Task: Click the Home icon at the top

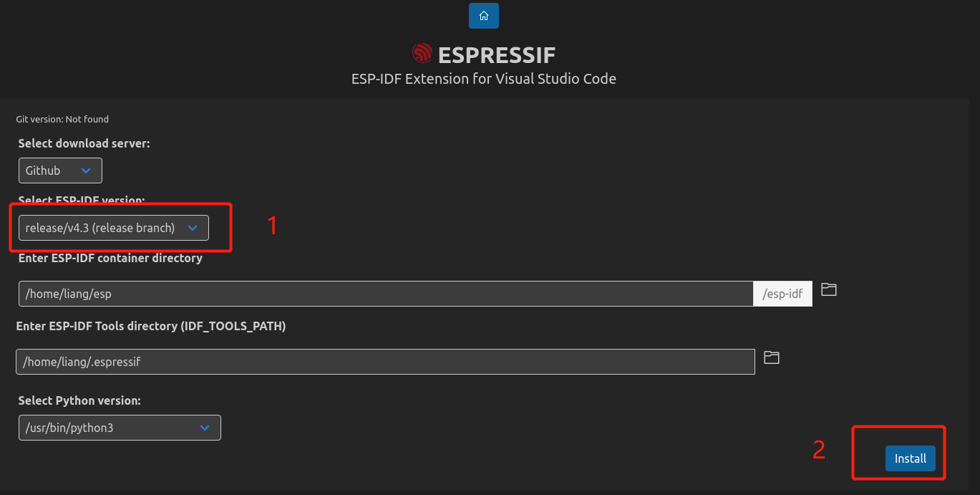Action: (x=483, y=15)
